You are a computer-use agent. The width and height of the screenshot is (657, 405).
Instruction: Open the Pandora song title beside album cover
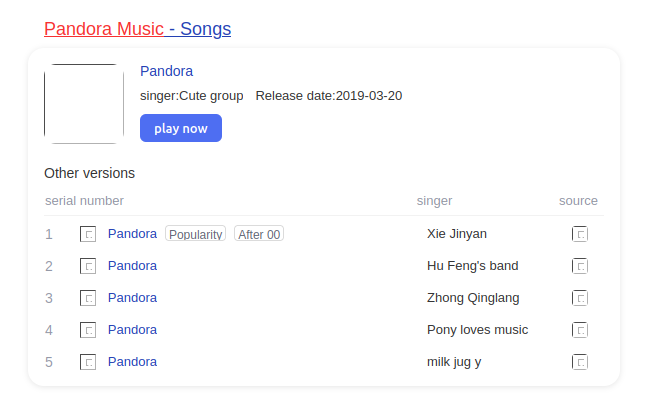166,71
